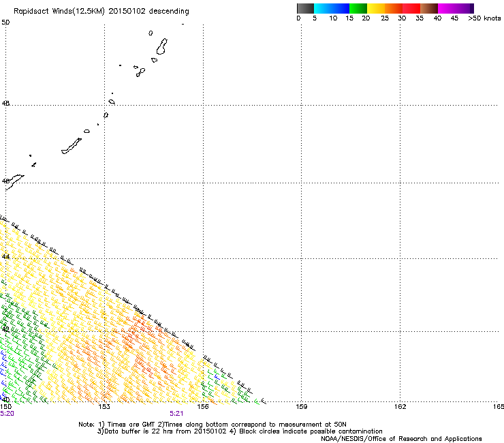Click the orange 25-30 knots color band
504x443 pixels.
click(394, 8)
